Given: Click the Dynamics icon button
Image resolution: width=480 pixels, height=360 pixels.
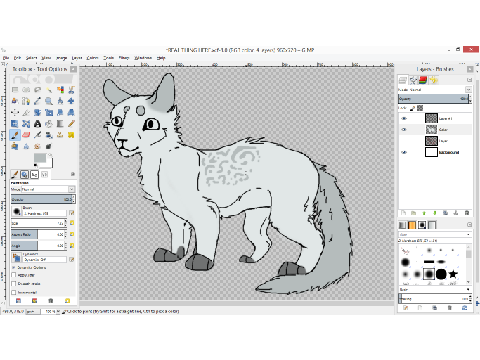Looking at the screenshot, I should tap(17, 258).
